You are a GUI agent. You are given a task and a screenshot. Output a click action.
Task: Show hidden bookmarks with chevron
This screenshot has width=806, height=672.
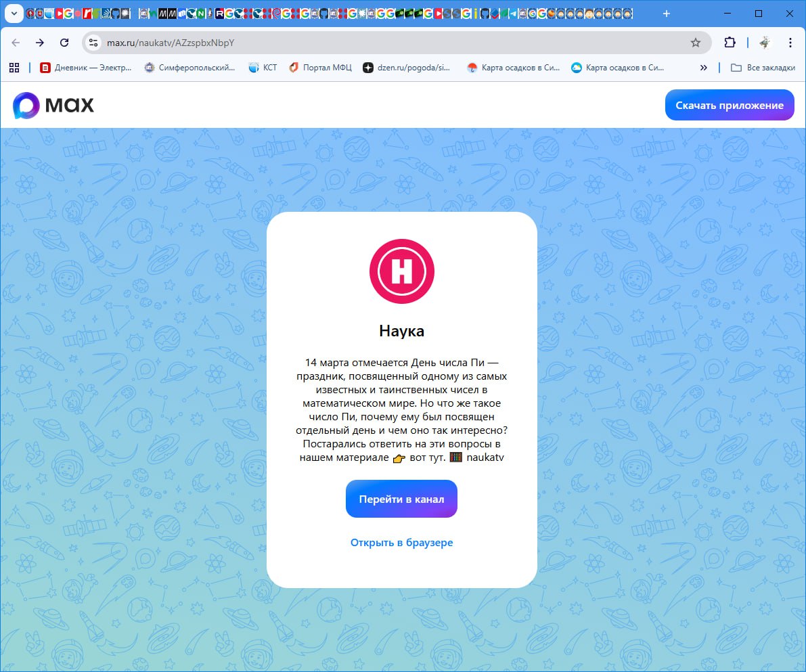coord(704,68)
